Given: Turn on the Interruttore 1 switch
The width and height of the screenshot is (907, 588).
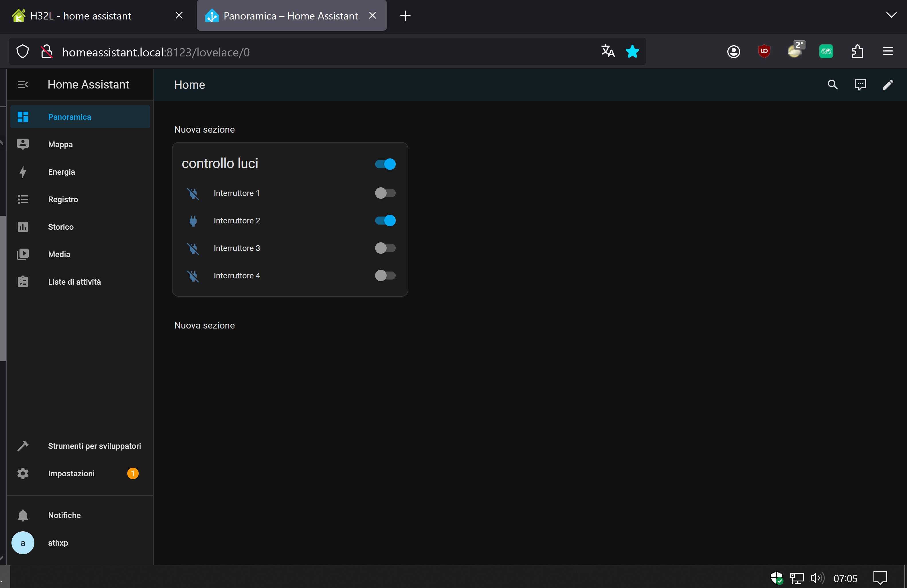Looking at the screenshot, I should click(385, 193).
